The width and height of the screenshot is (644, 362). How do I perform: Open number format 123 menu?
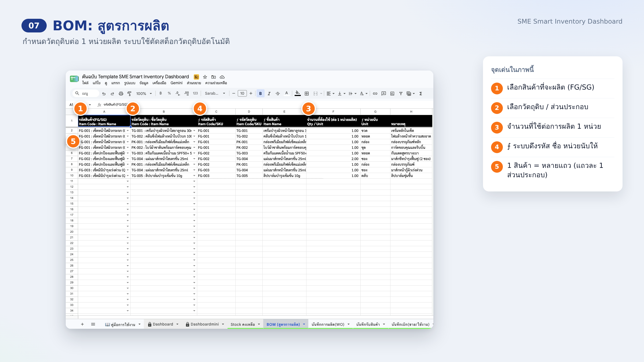click(x=195, y=93)
